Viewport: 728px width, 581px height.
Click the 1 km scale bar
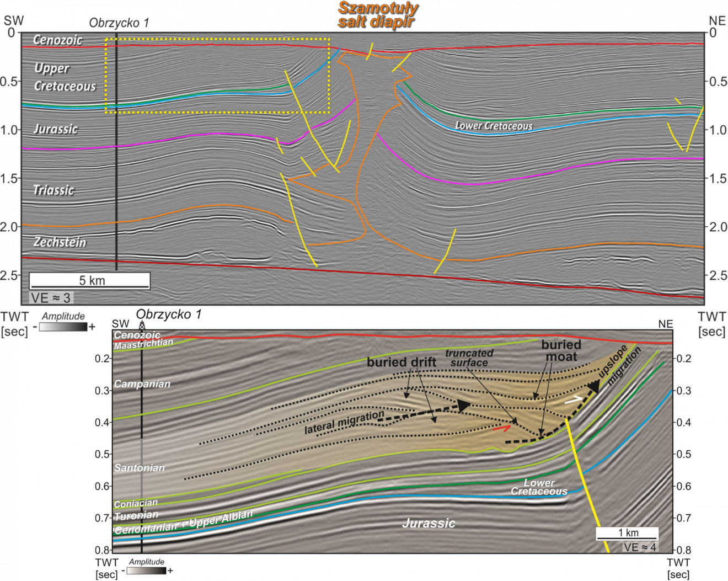627,534
